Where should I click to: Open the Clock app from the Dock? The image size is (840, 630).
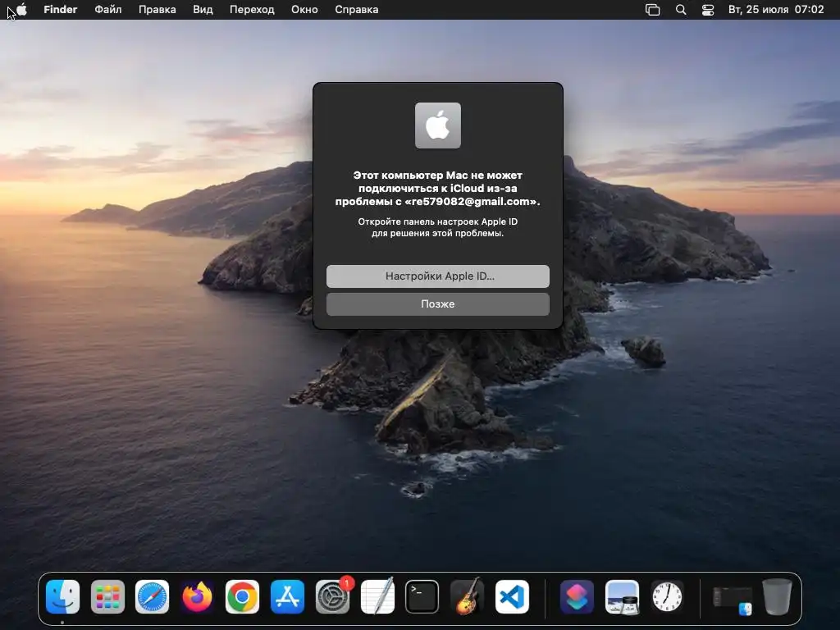[667, 596]
